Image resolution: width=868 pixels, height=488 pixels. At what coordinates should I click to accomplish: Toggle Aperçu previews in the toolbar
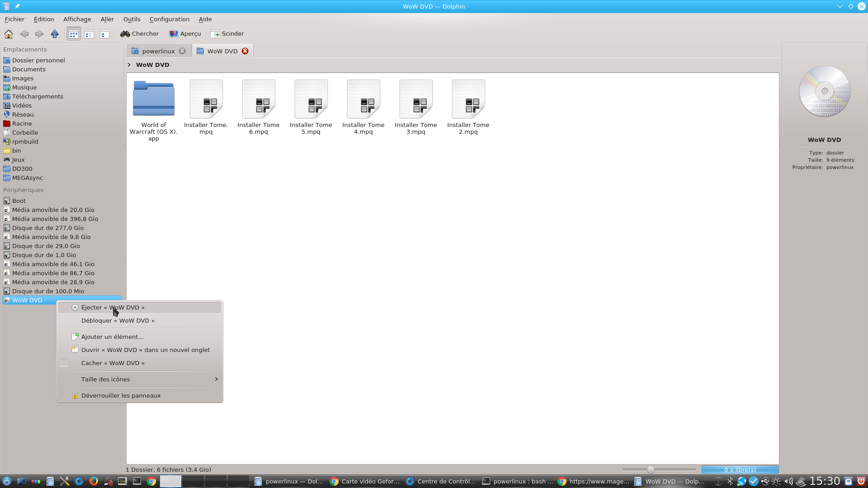tap(185, 34)
